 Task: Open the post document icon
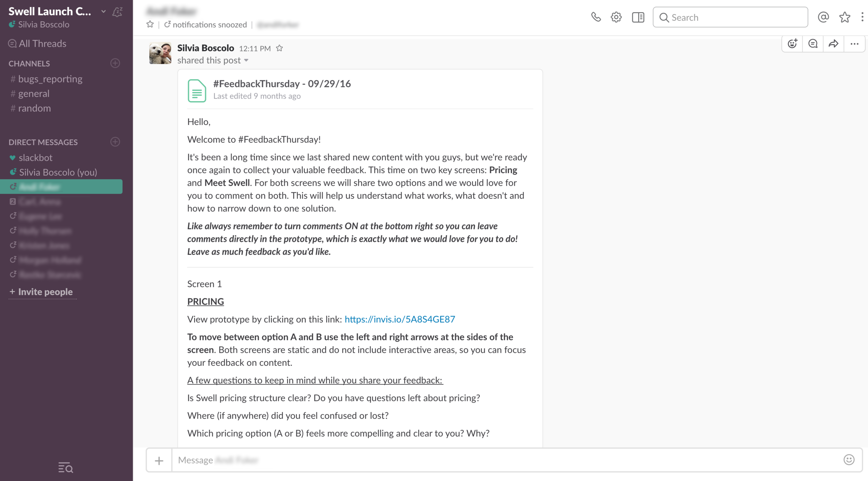pos(197,91)
